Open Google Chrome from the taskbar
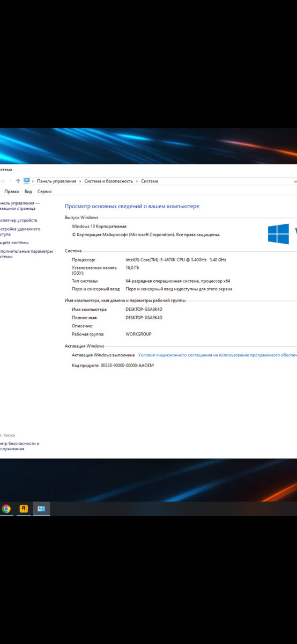 click(x=6, y=509)
